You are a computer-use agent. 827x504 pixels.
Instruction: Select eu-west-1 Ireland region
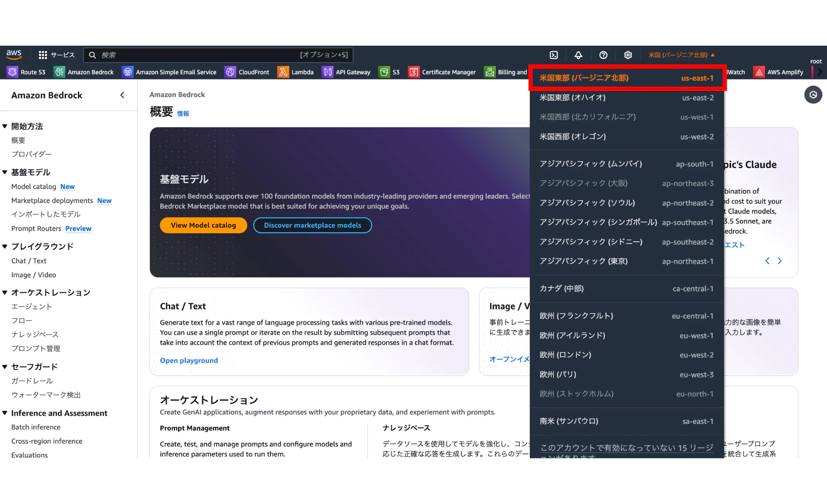coord(627,336)
